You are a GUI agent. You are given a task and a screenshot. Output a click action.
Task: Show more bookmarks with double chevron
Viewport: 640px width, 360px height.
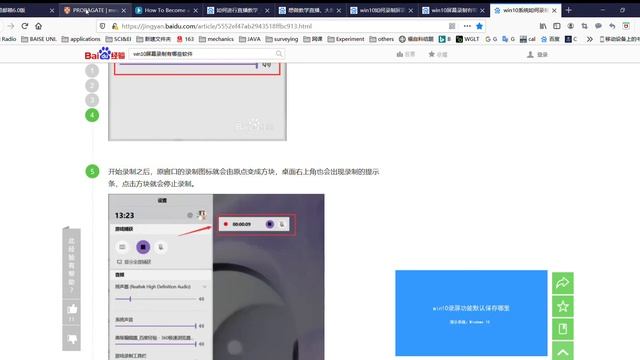point(590,39)
